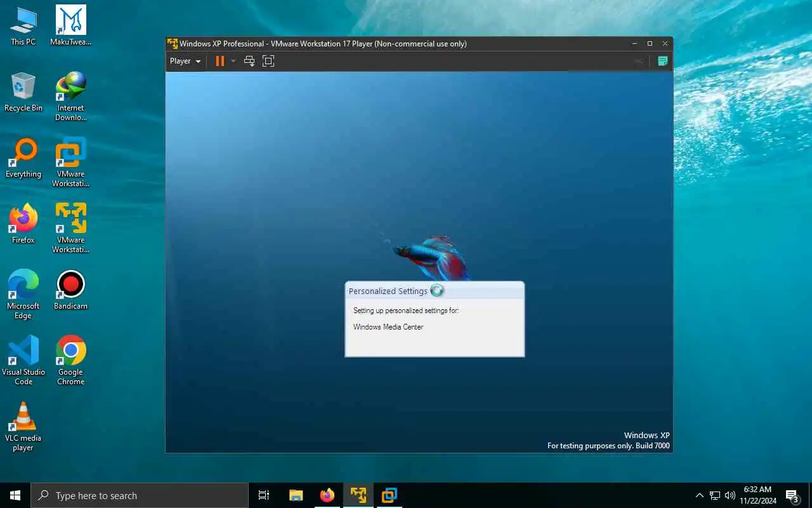Show hidden system tray icons

700,495
